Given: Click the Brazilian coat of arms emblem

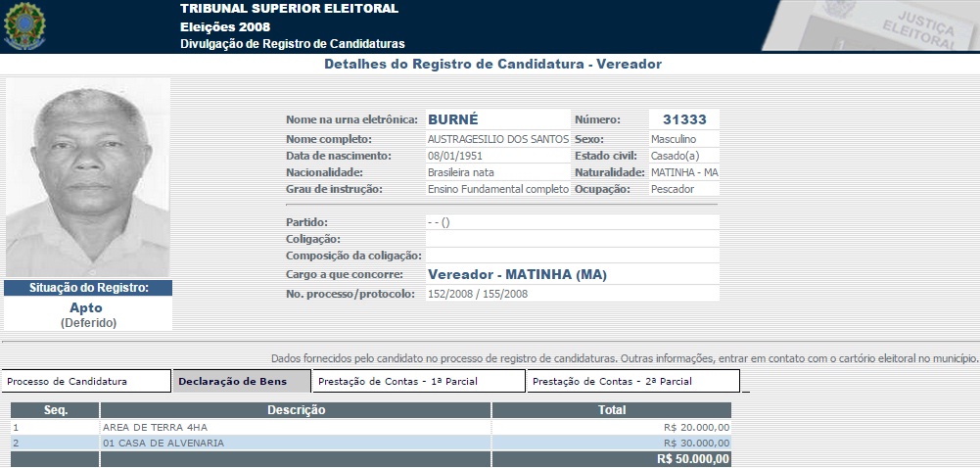Looking at the screenshot, I should [x=24, y=26].
